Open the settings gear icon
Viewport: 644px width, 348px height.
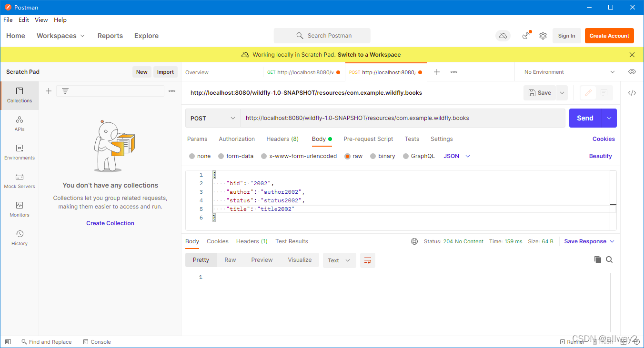543,36
